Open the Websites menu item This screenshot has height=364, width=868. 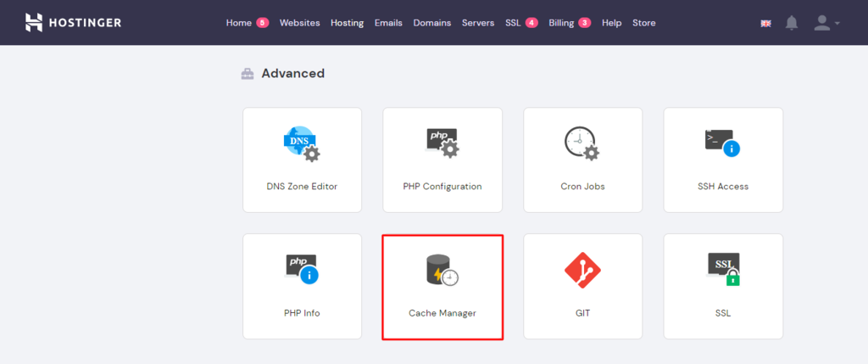pyautogui.click(x=299, y=23)
